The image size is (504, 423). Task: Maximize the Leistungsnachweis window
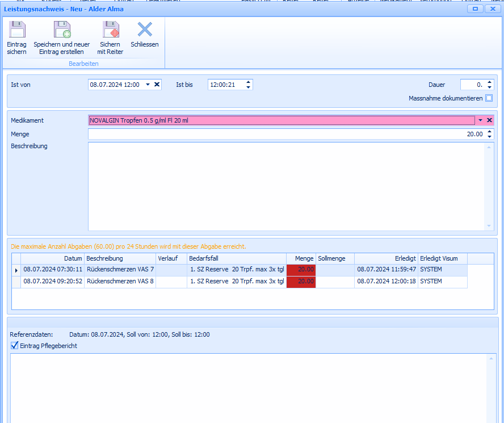tap(475, 9)
